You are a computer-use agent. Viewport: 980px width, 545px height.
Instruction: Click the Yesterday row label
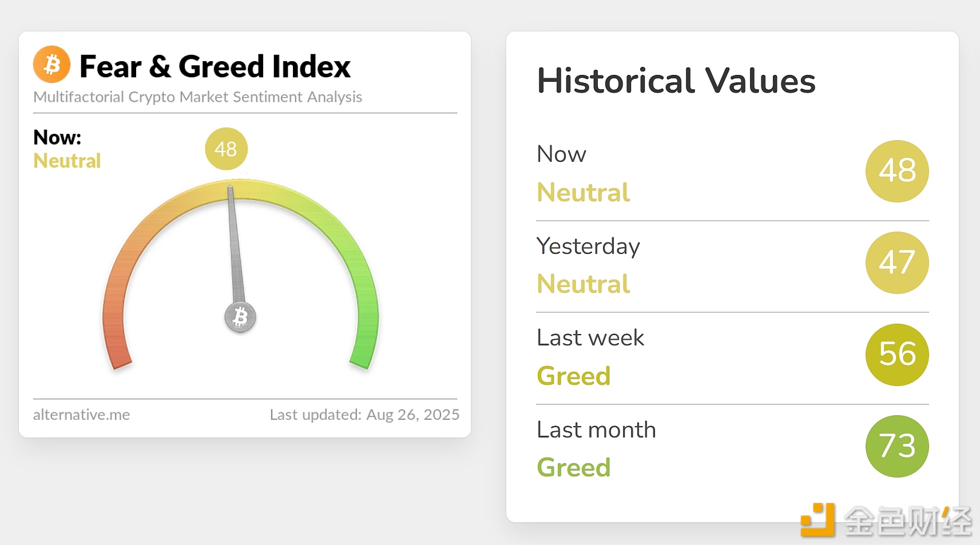588,246
